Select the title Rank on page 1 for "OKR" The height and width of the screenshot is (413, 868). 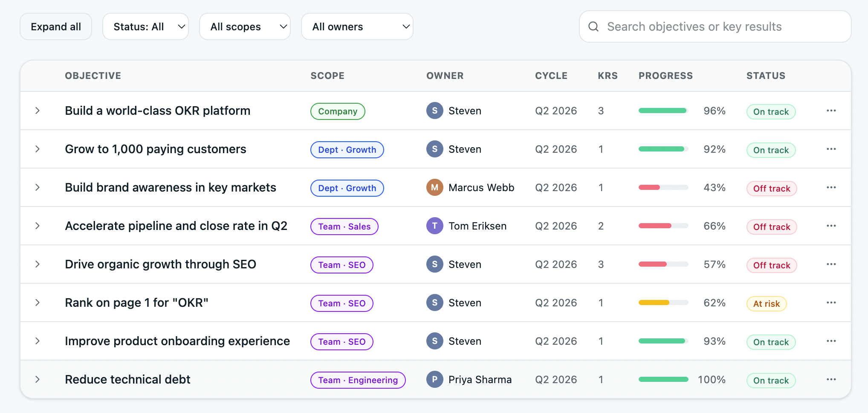pyautogui.click(x=136, y=302)
